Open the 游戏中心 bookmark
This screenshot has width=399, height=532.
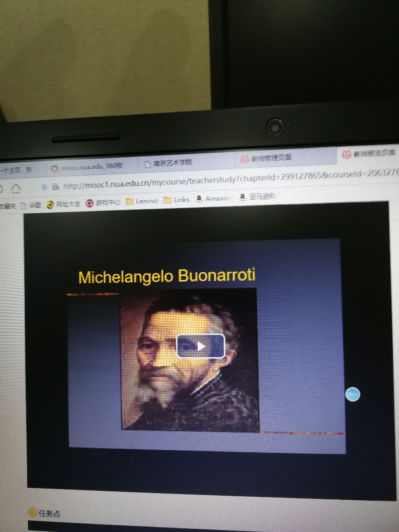click(x=103, y=203)
